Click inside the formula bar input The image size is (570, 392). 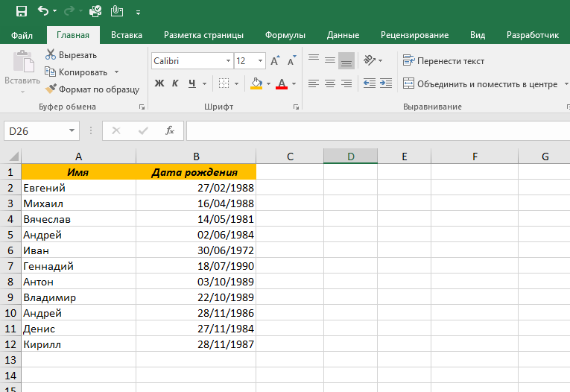tap(378, 131)
